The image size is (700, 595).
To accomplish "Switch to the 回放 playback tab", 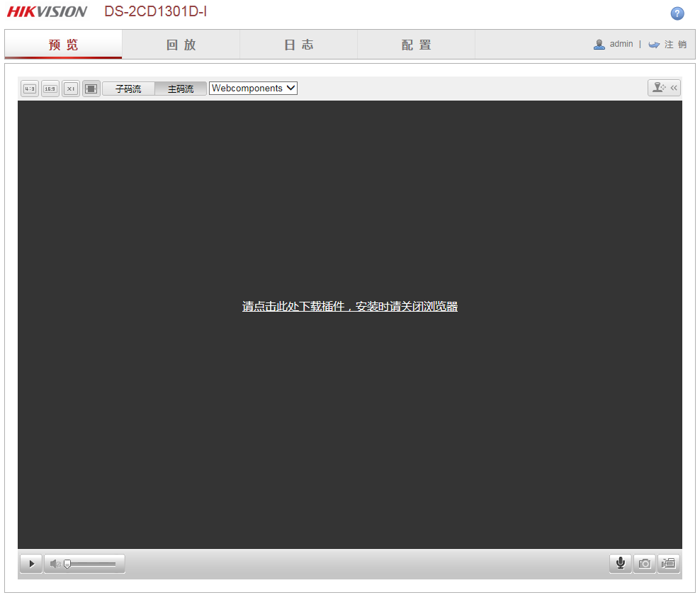I will pyautogui.click(x=181, y=45).
